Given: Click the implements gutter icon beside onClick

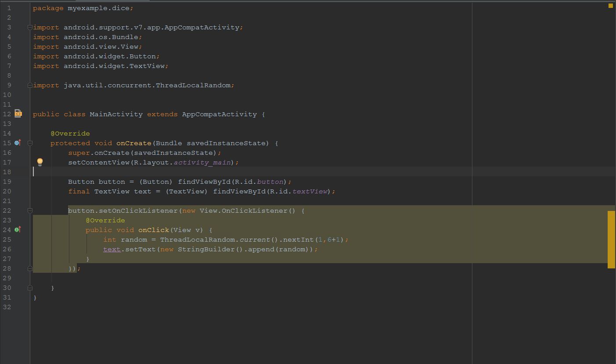Looking at the screenshot, I should (18, 229).
